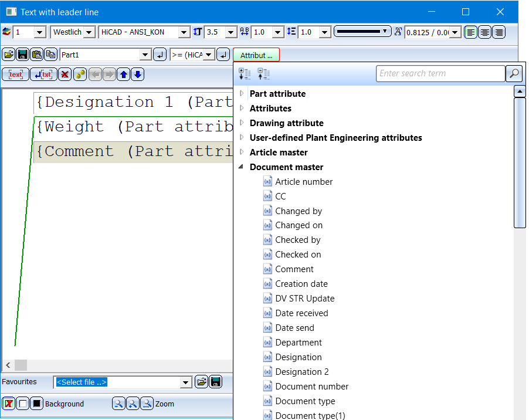Click the magnifier search button
This screenshot has width=529, height=420.
tap(514, 73)
